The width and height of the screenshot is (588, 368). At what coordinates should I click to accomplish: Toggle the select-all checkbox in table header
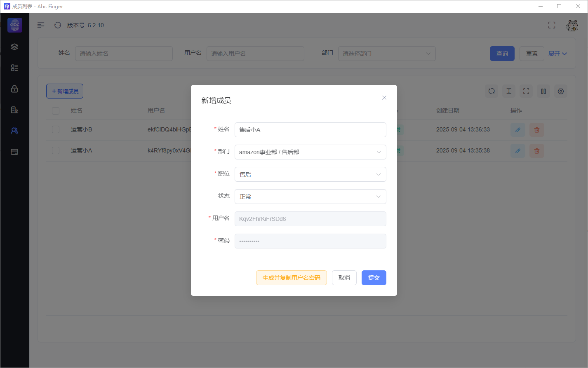(56, 111)
